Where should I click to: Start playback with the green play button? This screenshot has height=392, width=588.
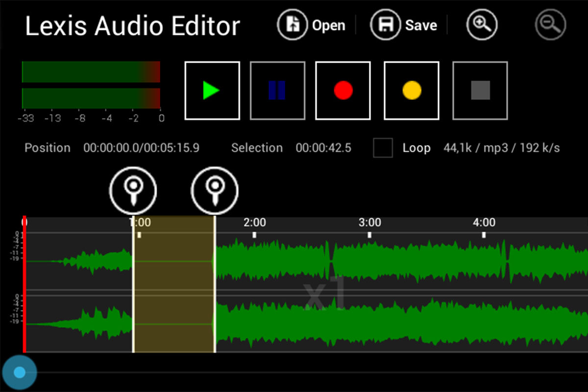coord(212,91)
